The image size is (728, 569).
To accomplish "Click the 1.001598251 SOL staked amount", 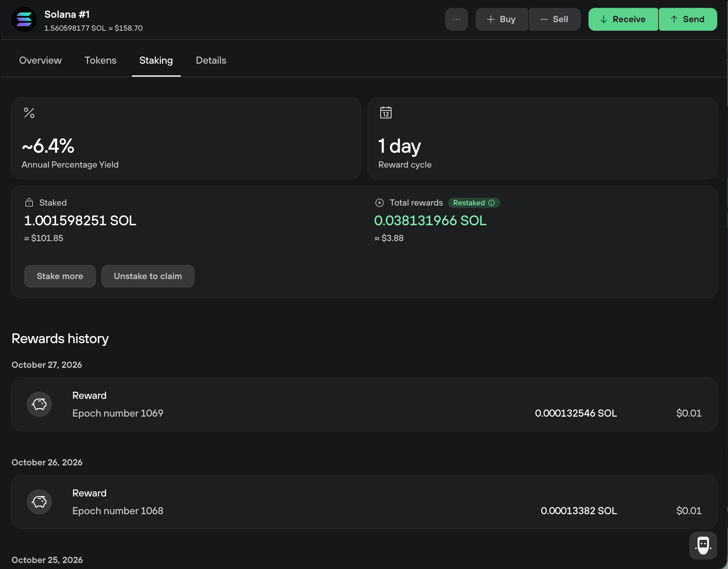I will click(x=80, y=221).
